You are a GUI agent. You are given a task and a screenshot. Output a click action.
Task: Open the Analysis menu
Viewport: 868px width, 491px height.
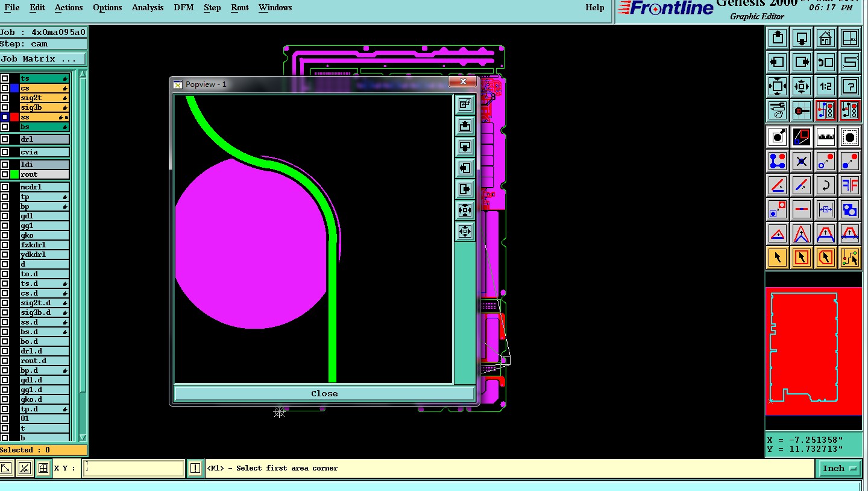(148, 8)
